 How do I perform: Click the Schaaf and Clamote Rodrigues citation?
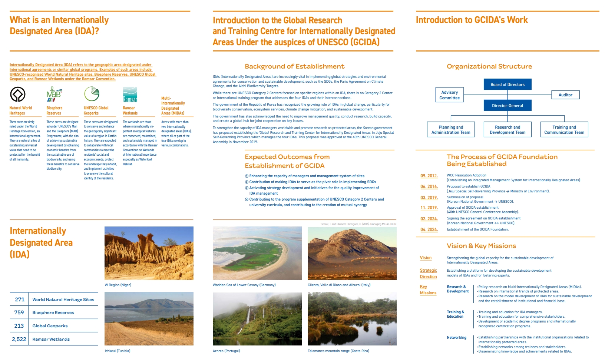pyautogui.click(x=358, y=224)
